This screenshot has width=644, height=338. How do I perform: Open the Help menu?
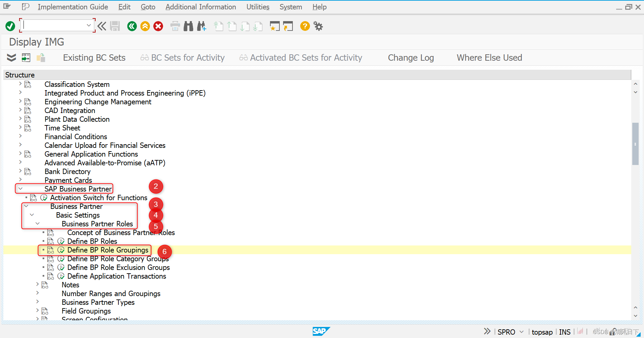click(319, 7)
